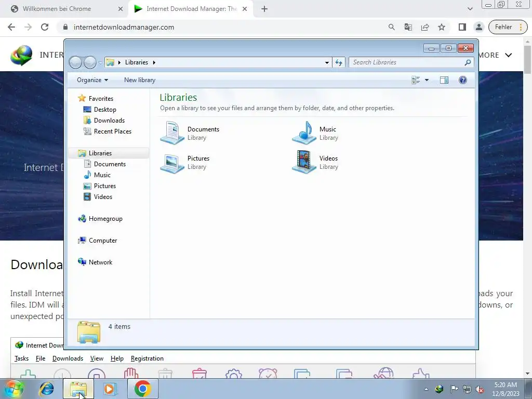Click the Chrome address bar URL
Viewport: 532px width, 399px height.
click(x=124, y=27)
